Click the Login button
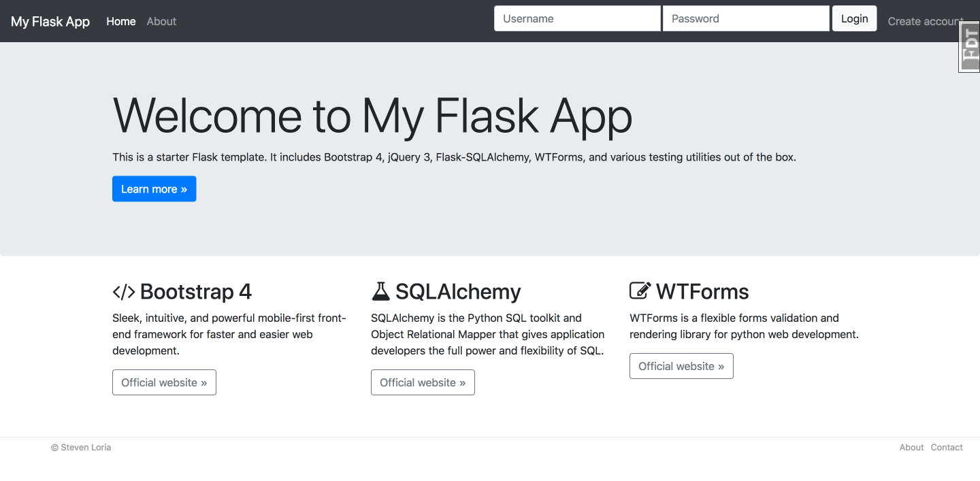980x481 pixels. [854, 18]
